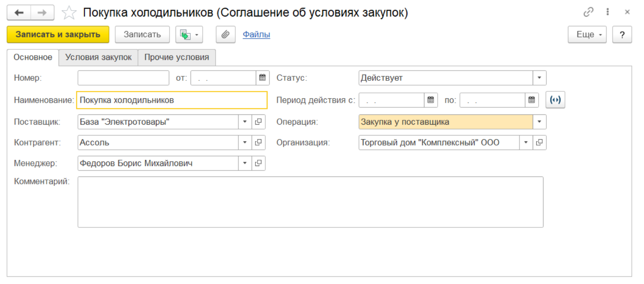
Task: Switch to the Прочие условия tab
Action: click(176, 57)
